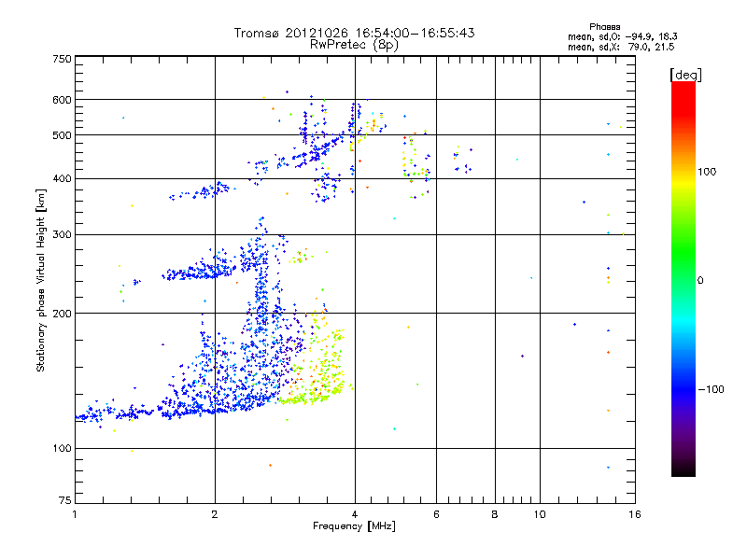Click the "mean, sd,O: -94.9, 18.3" line
This screenshot has width=747, height=560.
pos(622,36)
